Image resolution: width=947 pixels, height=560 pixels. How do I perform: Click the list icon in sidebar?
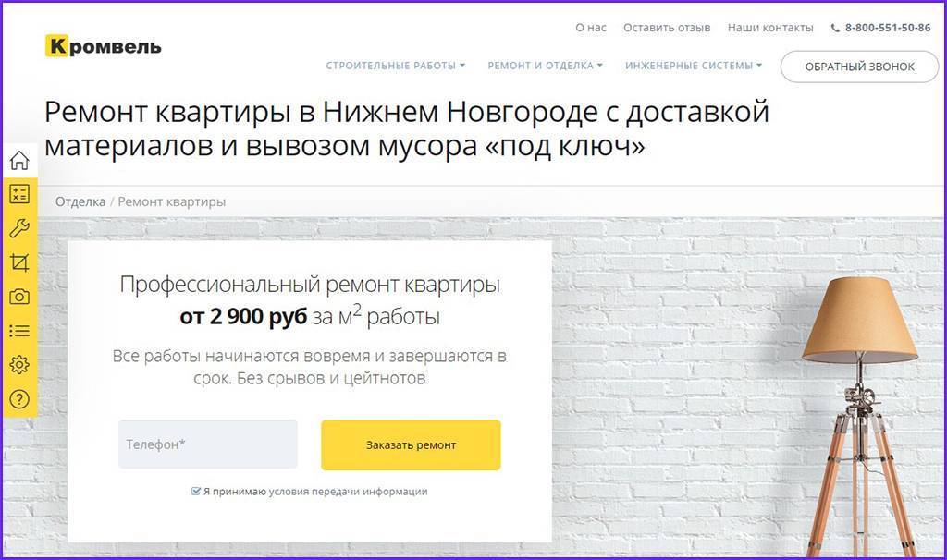[19, 331]
